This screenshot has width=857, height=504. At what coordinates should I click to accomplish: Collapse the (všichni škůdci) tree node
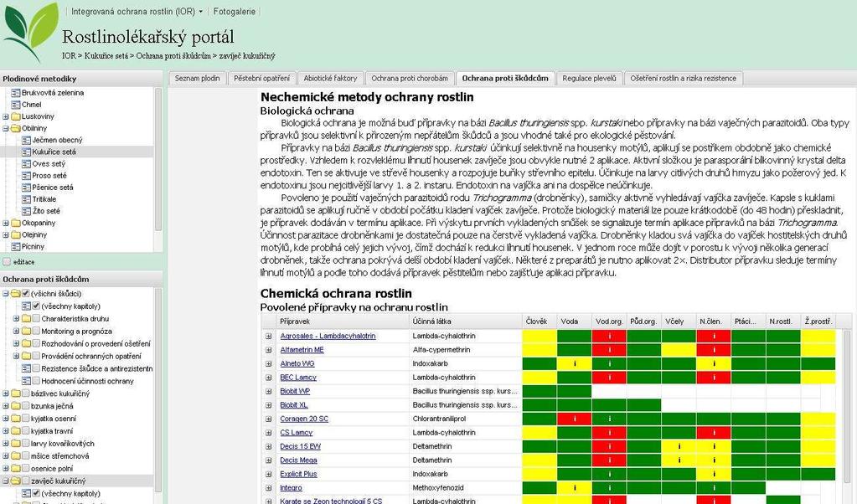pyautogui.click(x=6, y=294)
